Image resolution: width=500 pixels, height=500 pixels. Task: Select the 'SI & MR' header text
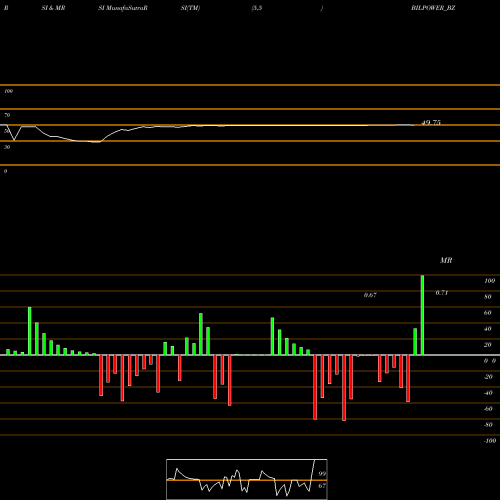(x=53, y=8)
